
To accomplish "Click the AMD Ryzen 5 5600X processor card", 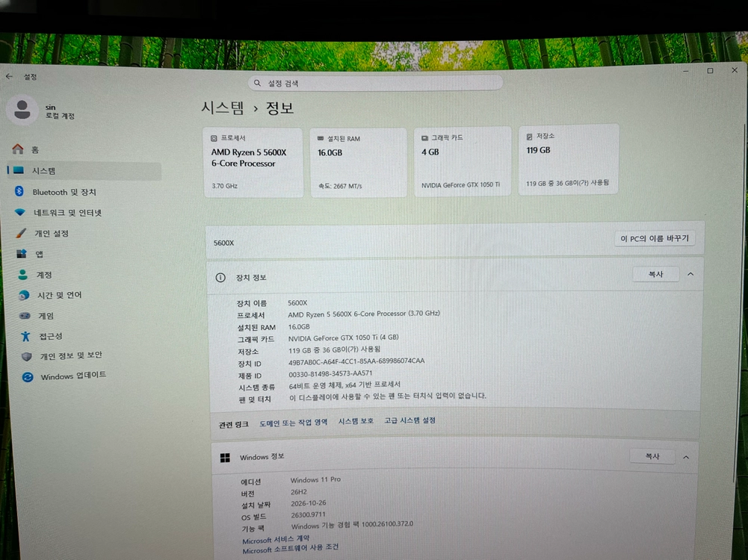I will (253, 163).
